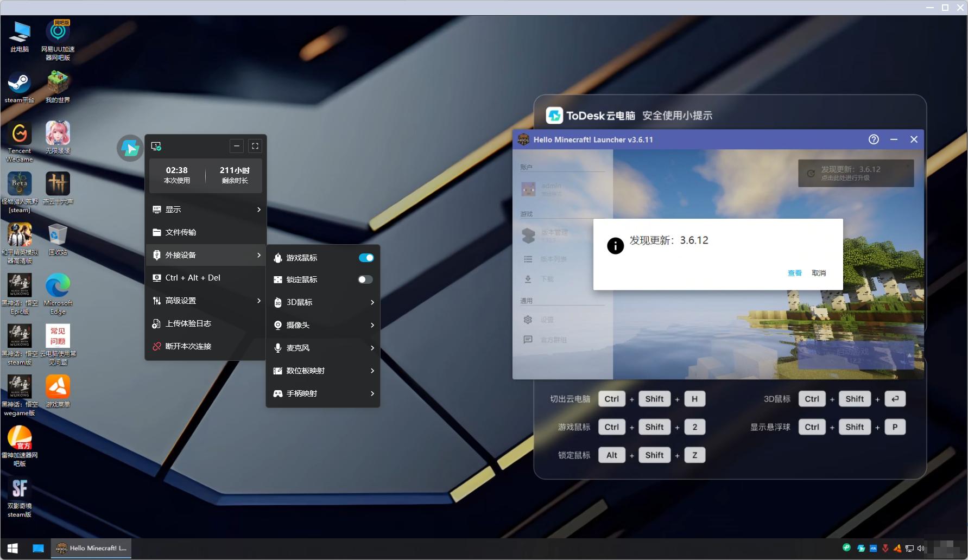Minimize the ToDesk floating panel
Screen dimensions: 968x560
237,146
